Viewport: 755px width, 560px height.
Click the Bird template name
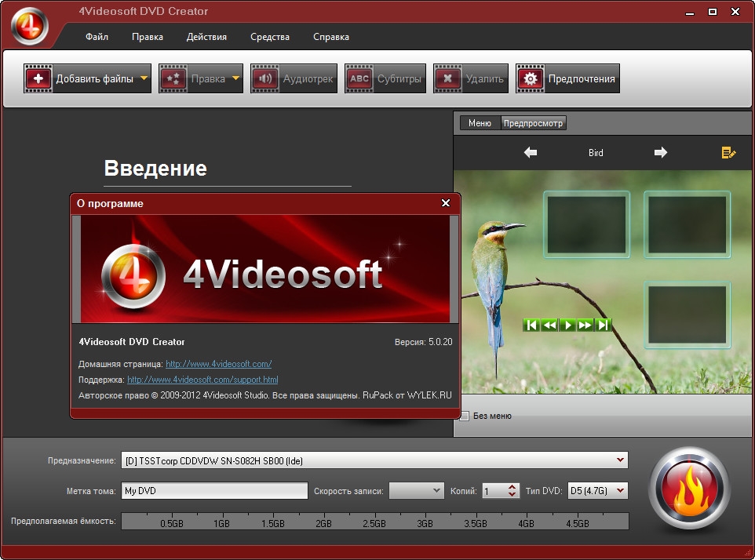(596, 152)
